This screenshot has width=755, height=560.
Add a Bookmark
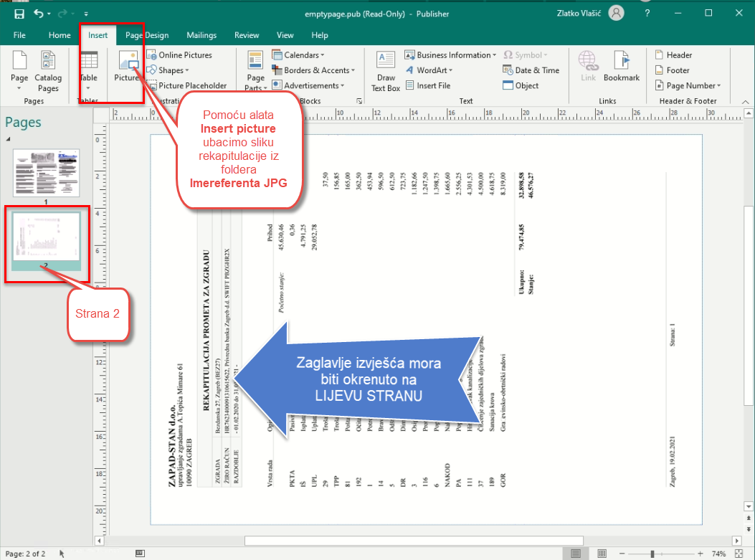point(622,66)
